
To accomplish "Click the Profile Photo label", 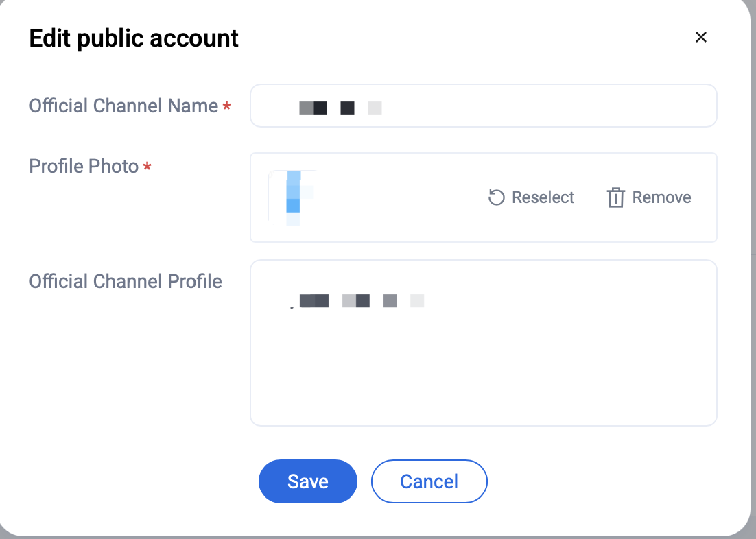I will pos(84,167).
